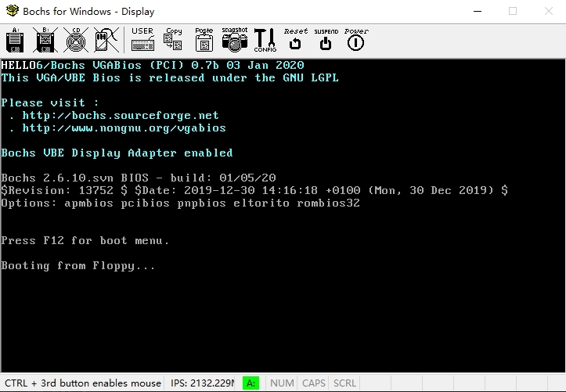Viewport: 566px width, 392px height.
Task: Toggle the mouse capture icon
Action: coord(106,40)
